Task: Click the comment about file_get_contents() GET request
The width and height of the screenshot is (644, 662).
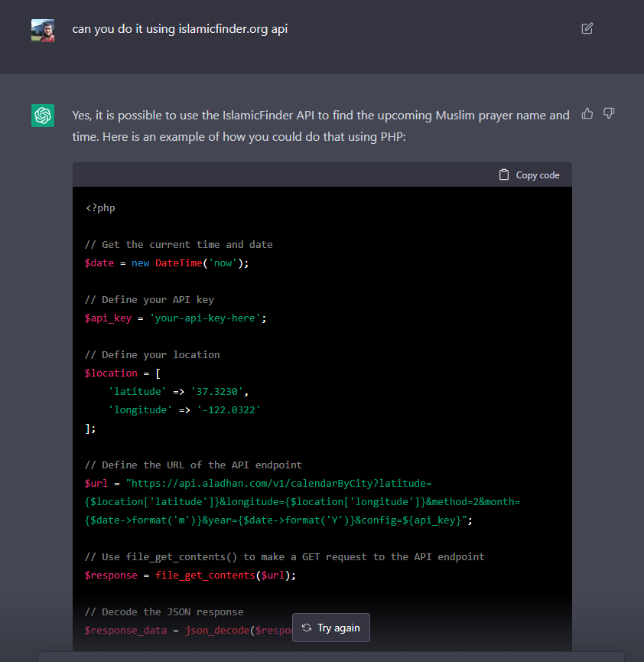Action: [285, 557]
